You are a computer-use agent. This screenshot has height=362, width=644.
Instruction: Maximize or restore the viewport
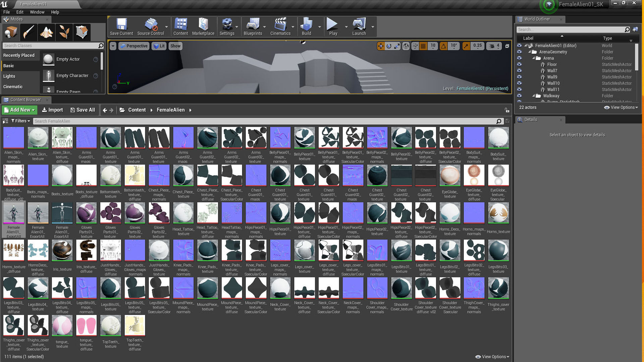coord(507,46)
